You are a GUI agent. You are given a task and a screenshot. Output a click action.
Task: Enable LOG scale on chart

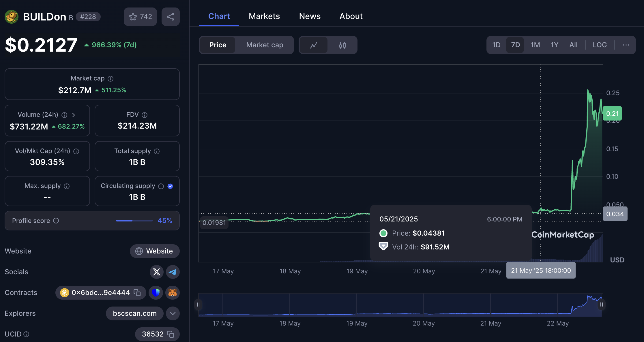(x=600, y=45)
